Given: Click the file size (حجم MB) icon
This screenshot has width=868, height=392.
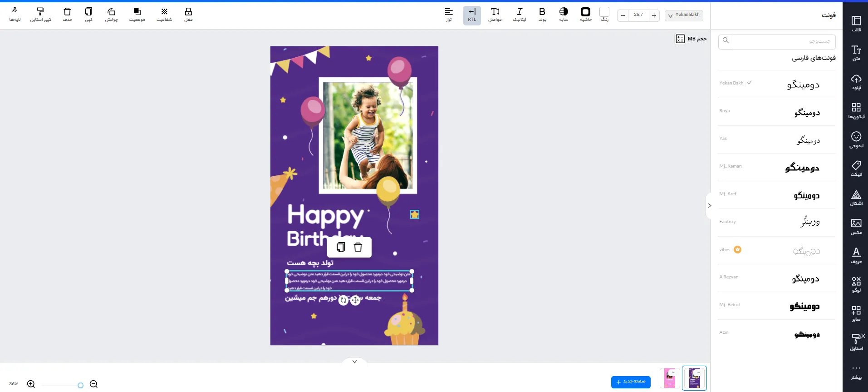Looking at the screenshot, I should tap(680, 39).
